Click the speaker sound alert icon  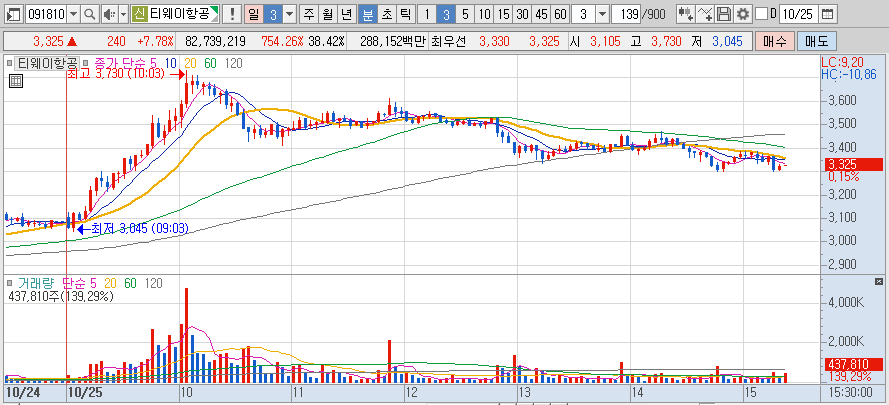click(x=109, y=14)
